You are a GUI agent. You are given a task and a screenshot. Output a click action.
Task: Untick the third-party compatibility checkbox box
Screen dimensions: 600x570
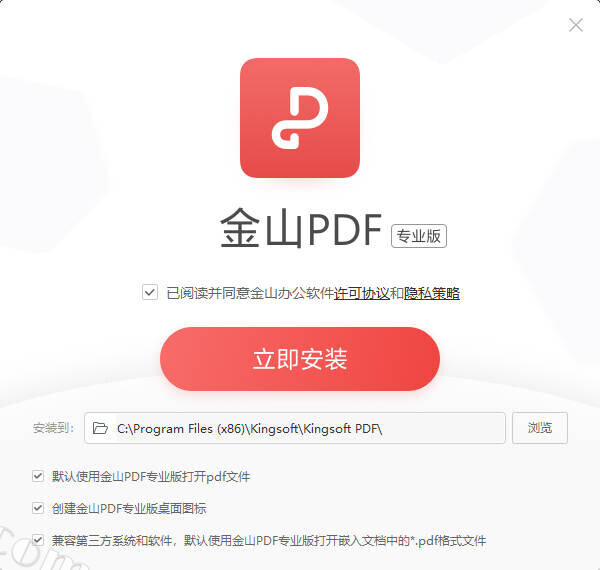coord(38,540)
